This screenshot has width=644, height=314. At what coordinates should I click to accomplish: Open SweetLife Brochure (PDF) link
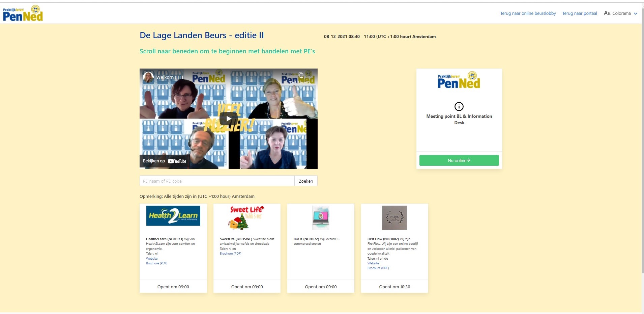click(x=231, y=254)
